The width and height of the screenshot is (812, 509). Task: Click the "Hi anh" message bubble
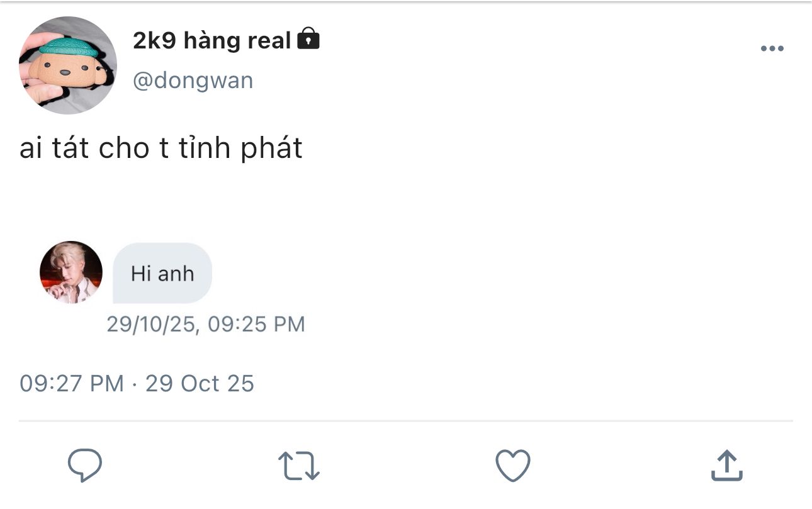point(162,274)
